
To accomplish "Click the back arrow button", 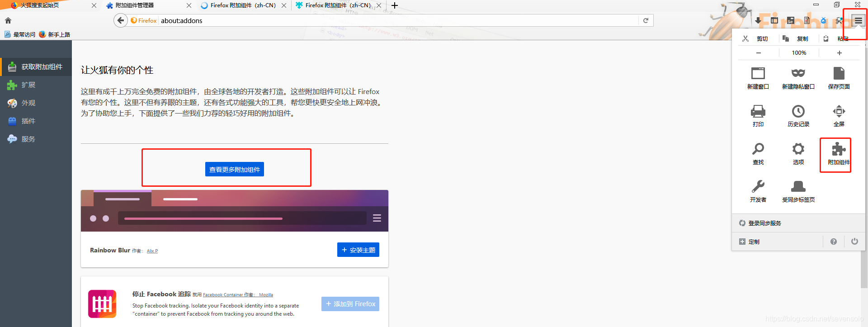I will point(121,20).
